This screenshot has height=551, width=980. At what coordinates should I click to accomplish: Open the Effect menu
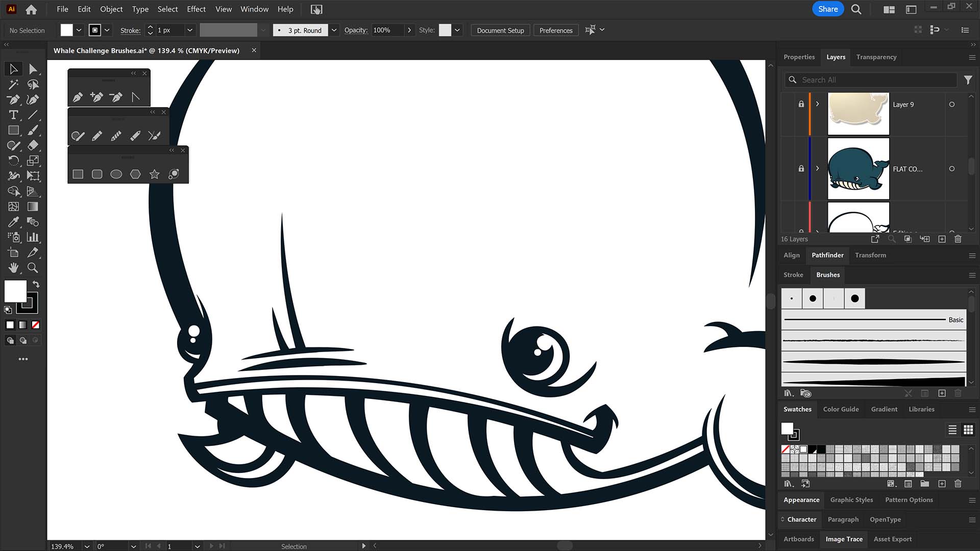(196, 9)
